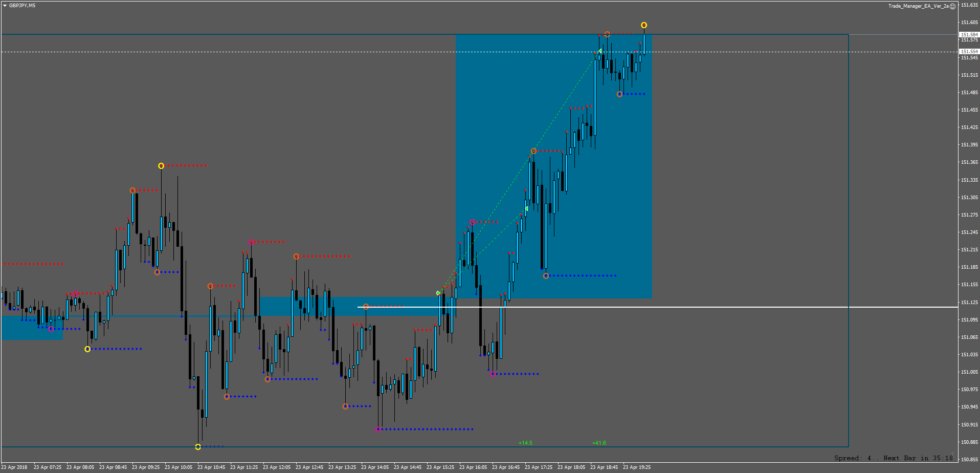Click the 151.485 price axis label
Image resolution: width=980 pixels, height=473 pixels.
970,93
